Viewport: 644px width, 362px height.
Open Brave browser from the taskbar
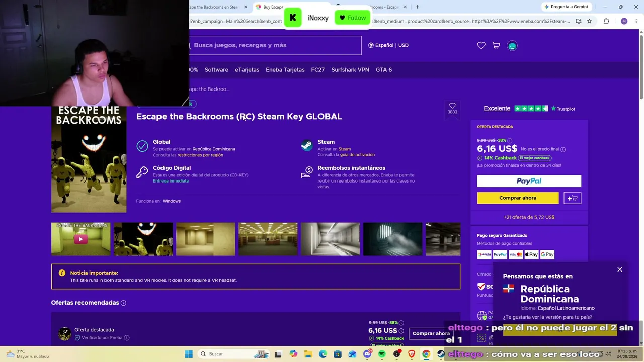(x=412, y=354)
